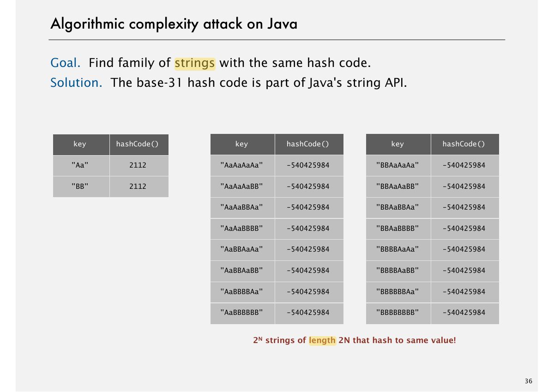Click the hash value beside "AaBBBBAa"
This screenshot has width=554, height=392.
click(x=309, y=292)
